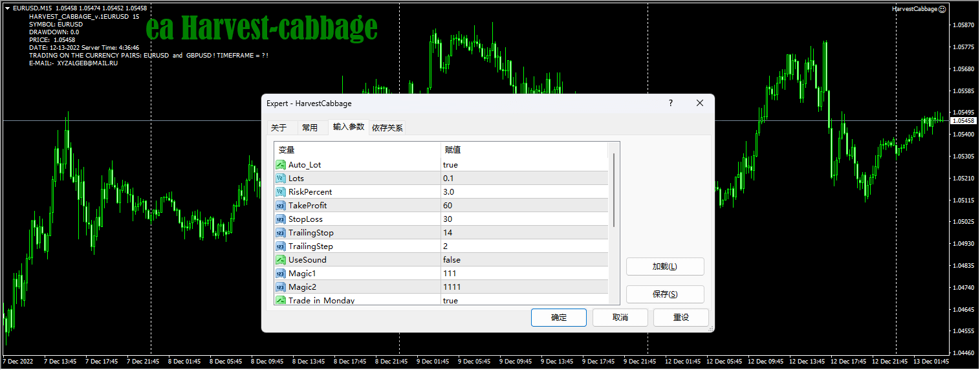This screenshot has height=370, width=980.
Task: Open the EURUSD,M15 chart dropdown arrow
Action: 7,8
